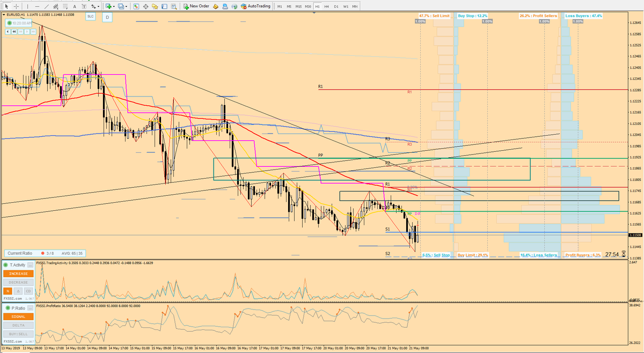Open the MetaEditor book icon

click(x=215, y=6)
